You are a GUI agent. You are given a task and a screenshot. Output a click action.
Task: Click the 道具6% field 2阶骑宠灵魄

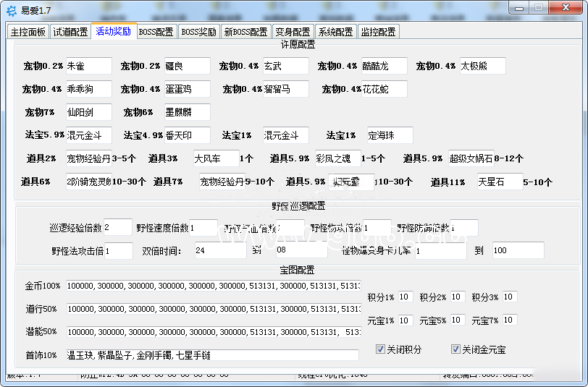point(89,182)
